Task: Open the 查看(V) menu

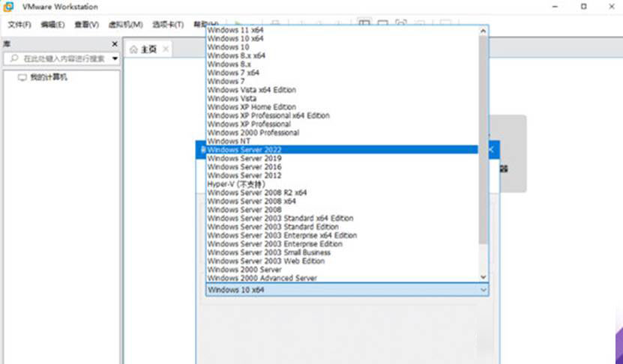Action: (86, 25)
